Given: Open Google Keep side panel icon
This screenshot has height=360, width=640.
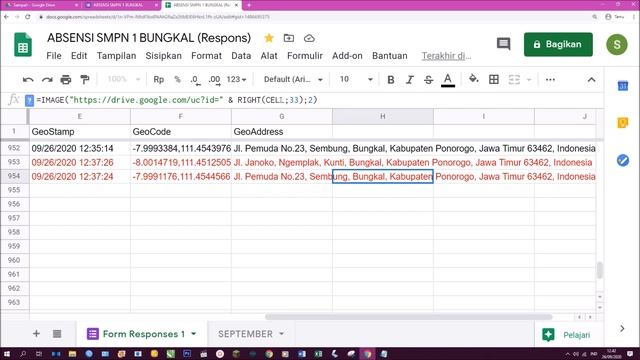Looking at the screenshot, I should (x=623, y=123).
